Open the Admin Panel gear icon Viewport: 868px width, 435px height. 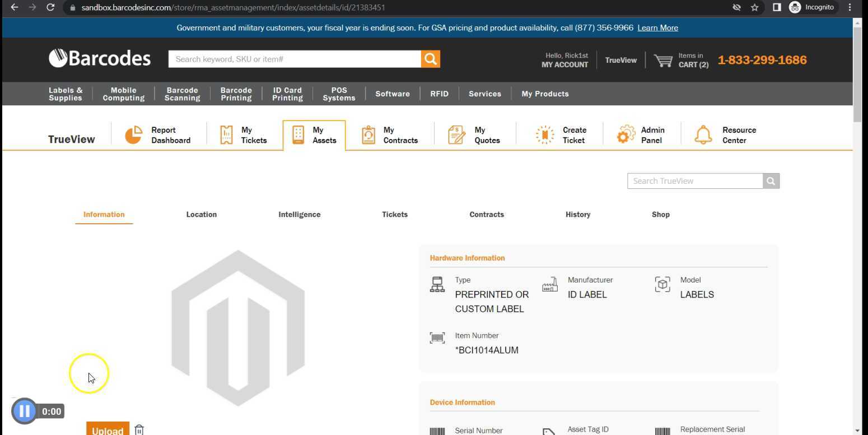(x=626, y=135)
